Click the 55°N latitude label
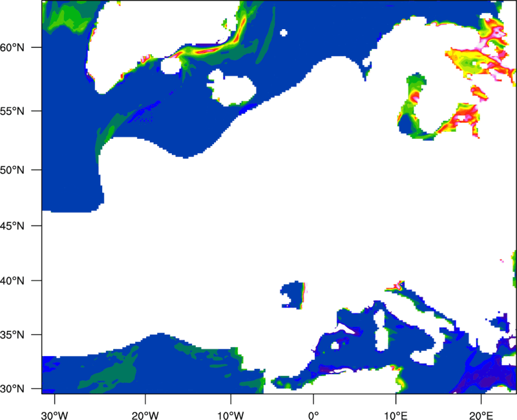 click(x=12, y=111)
